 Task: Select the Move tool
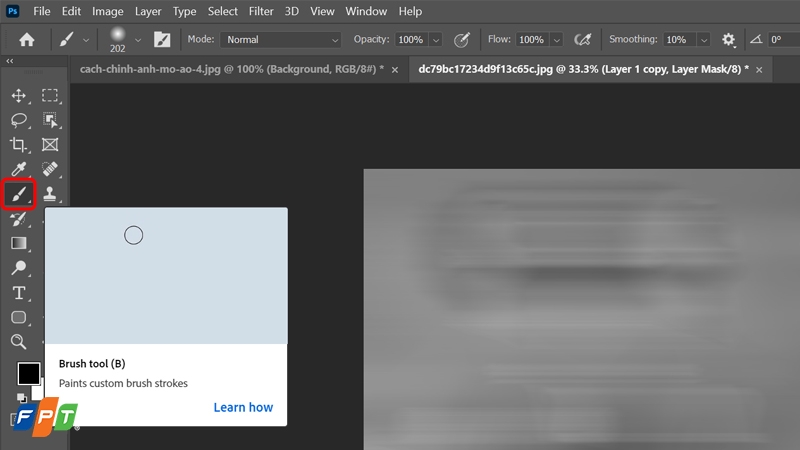[19, 95]
